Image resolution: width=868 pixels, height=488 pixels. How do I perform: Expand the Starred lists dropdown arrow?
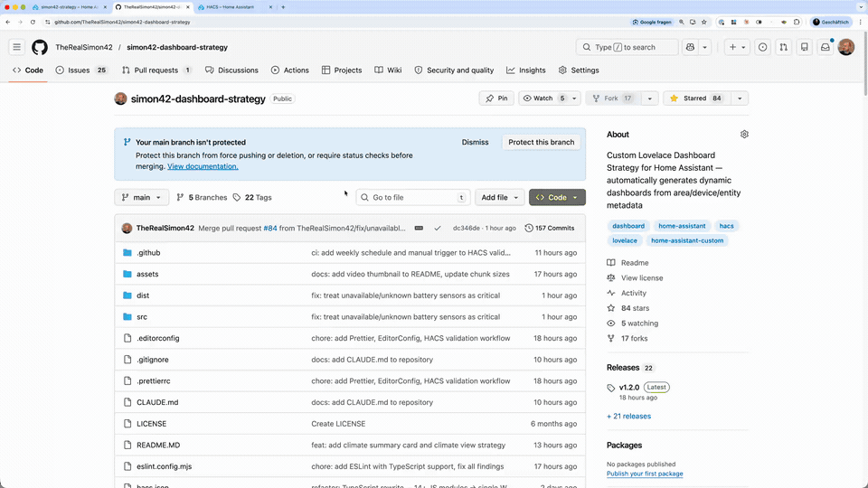click(x=740, y=99)
